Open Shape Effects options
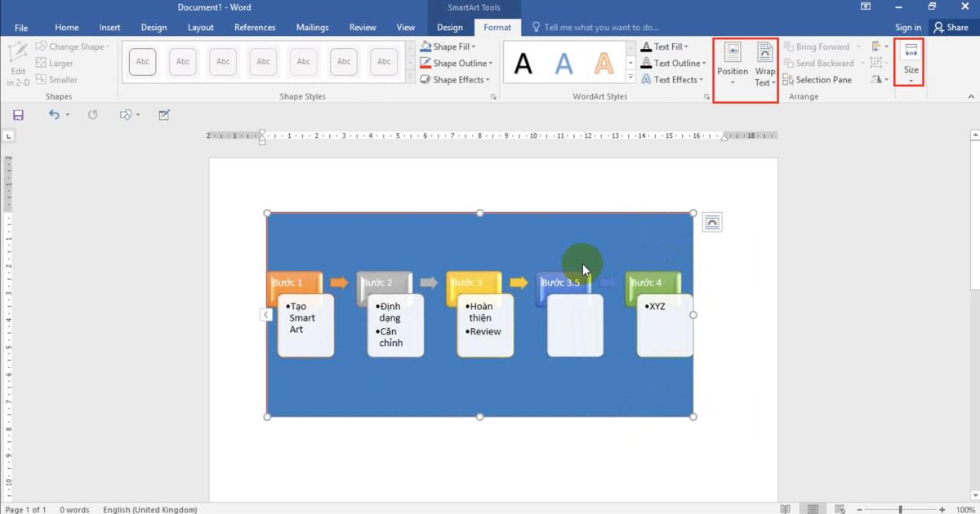Screen dimensions: 980x514 [425, 79]
